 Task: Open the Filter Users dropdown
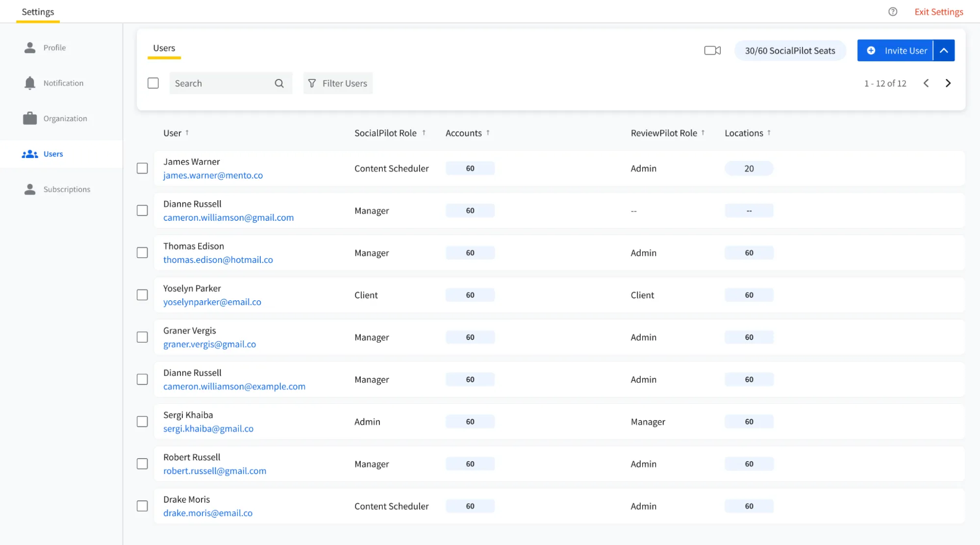tap(338, 83)
